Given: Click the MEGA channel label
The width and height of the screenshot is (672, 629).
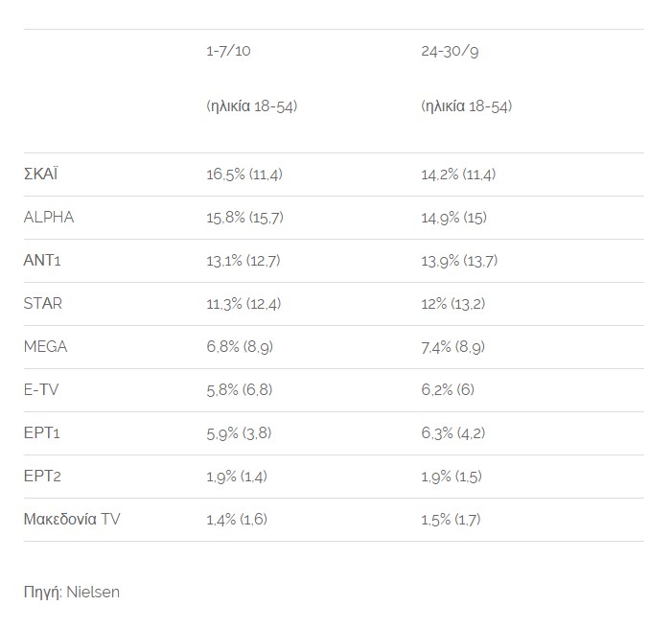Looking at the screenshot, I should [45, 347].
